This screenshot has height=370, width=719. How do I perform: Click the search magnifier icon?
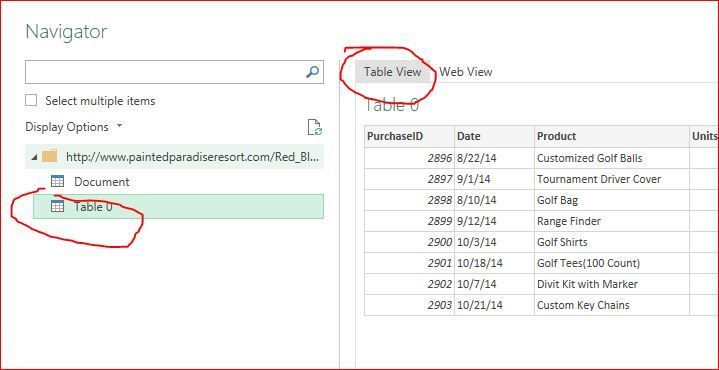coord(312,72)
